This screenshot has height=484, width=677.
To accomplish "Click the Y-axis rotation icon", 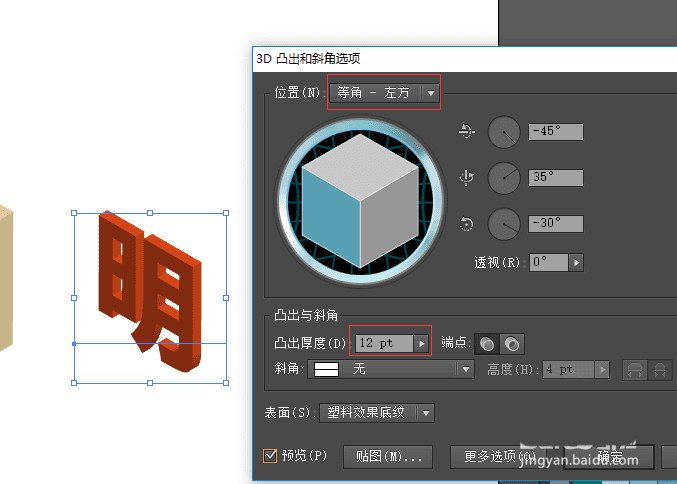I will click(x=466, y=177).
